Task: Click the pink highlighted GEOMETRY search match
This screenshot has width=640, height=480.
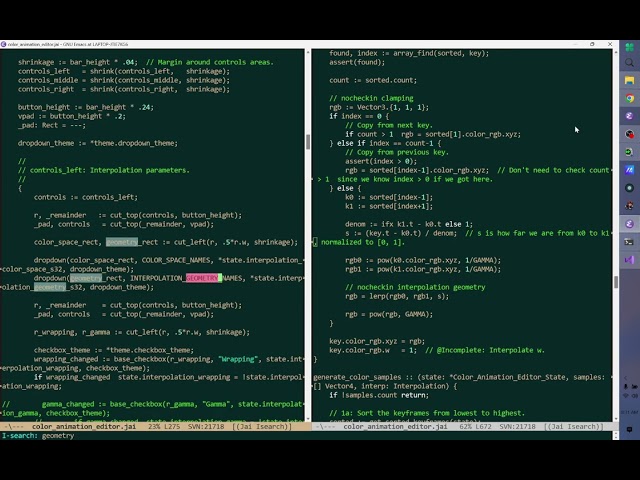Action: click(202, 278)
